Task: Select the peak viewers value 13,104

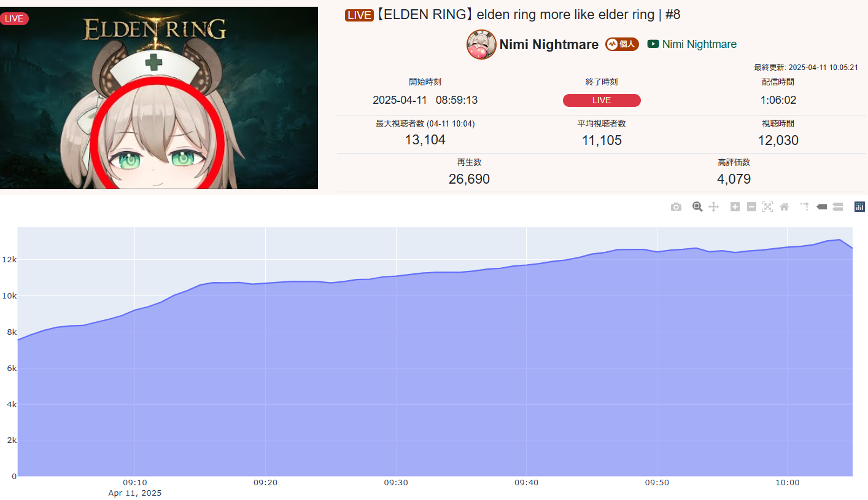Action: click(x=425, y=140)
